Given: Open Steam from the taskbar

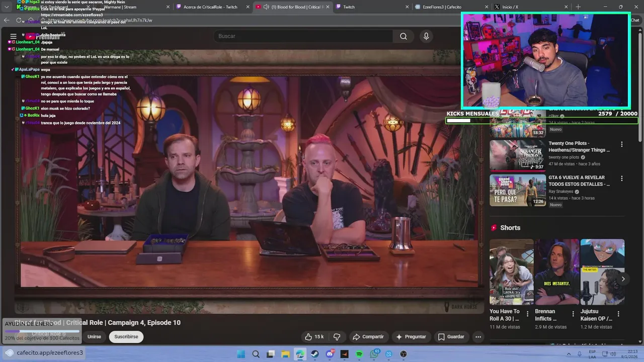Looking at the screenshot, I should point(315,354).
